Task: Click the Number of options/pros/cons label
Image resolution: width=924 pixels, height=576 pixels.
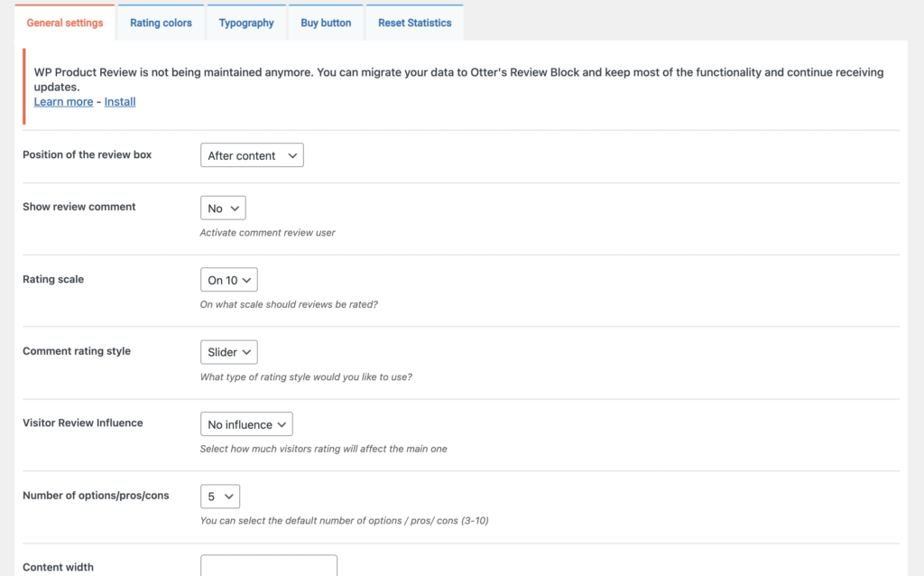Action: [x=96, y=495]
